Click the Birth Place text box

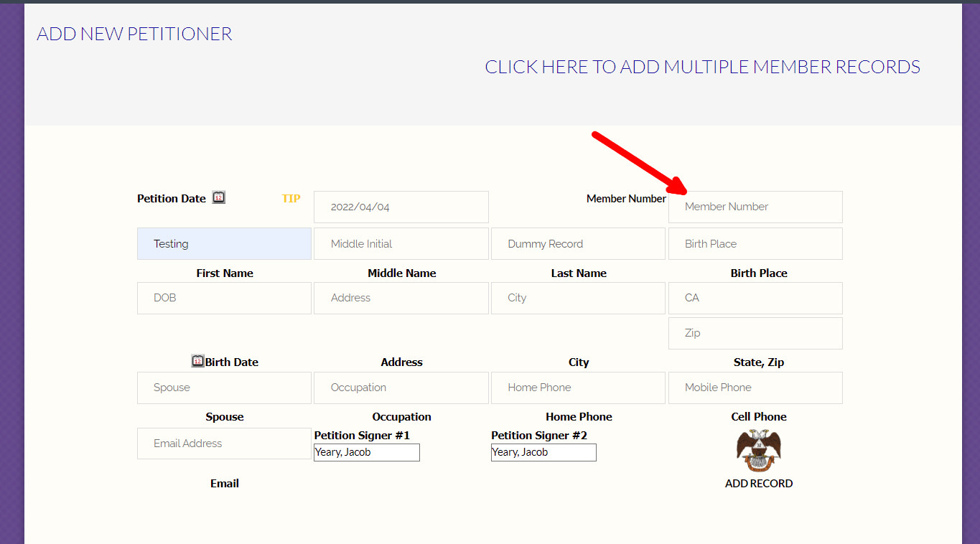755,244
